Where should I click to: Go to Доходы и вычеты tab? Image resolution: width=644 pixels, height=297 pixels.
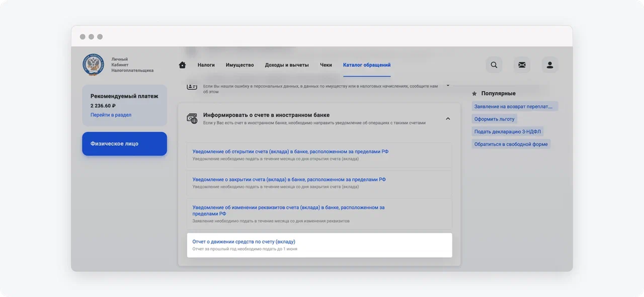pos(286,65)
